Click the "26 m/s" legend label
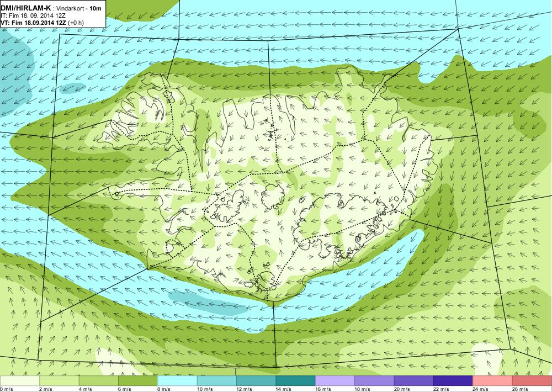This screenshot has height=392, width=552. point(521,389)
